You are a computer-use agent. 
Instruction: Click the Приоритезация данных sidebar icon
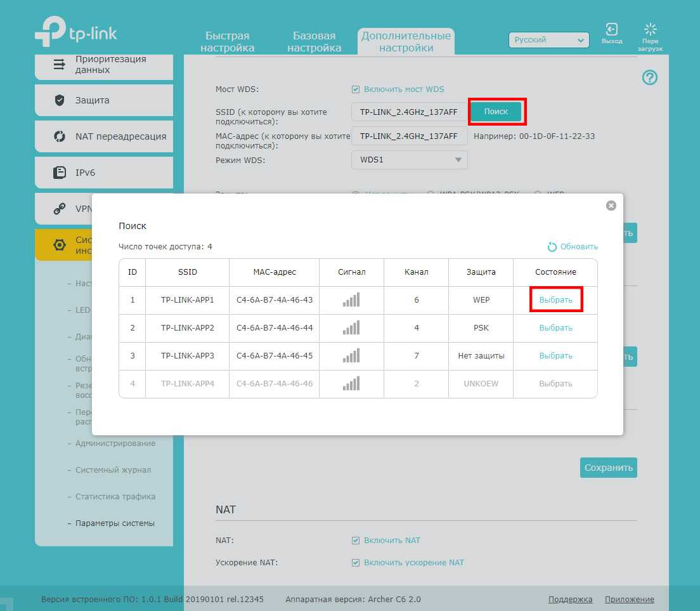(60, 64)
